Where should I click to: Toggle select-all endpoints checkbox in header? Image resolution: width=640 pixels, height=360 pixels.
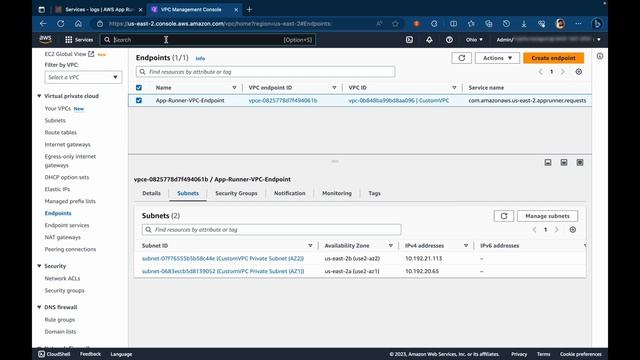(139, 88)
